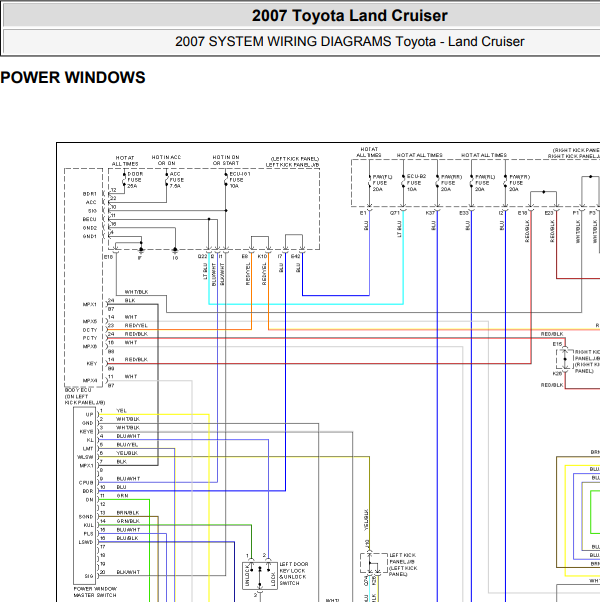Image resolution: width=600 pixels, height=602 pixels.
Task: Click the "E23" connector label
Action: coord(549,213)
